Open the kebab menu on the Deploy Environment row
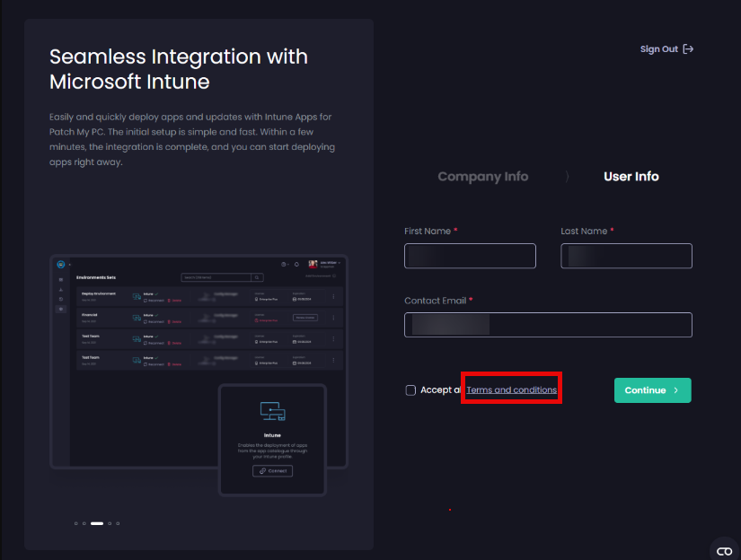Image resolution: width=741 pixels, height=560 pixels. [332, 296]
